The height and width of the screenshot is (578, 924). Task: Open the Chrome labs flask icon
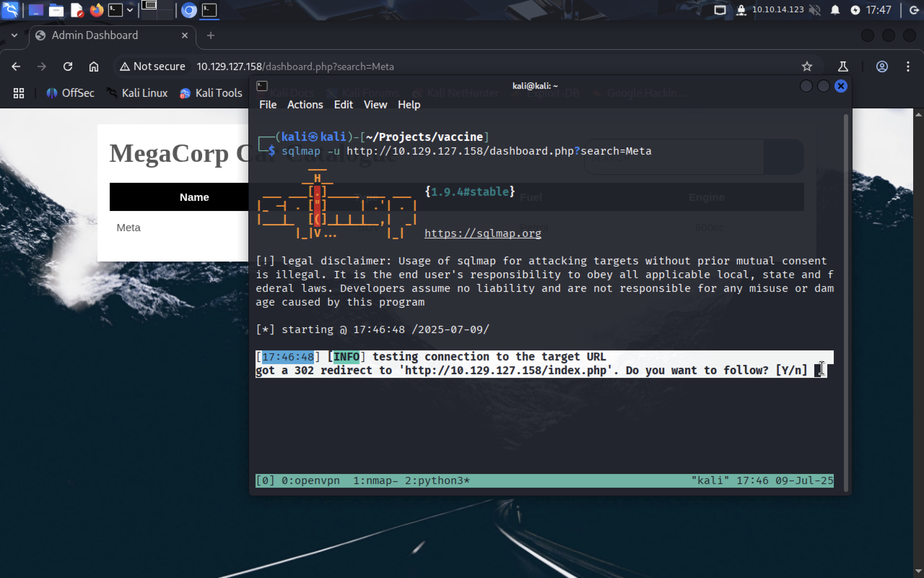[x=843, y=66]
